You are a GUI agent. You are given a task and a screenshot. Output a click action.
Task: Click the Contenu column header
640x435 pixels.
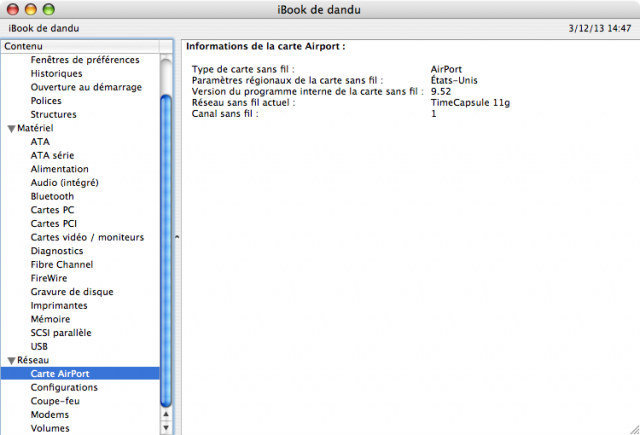[x=80, y=46]
